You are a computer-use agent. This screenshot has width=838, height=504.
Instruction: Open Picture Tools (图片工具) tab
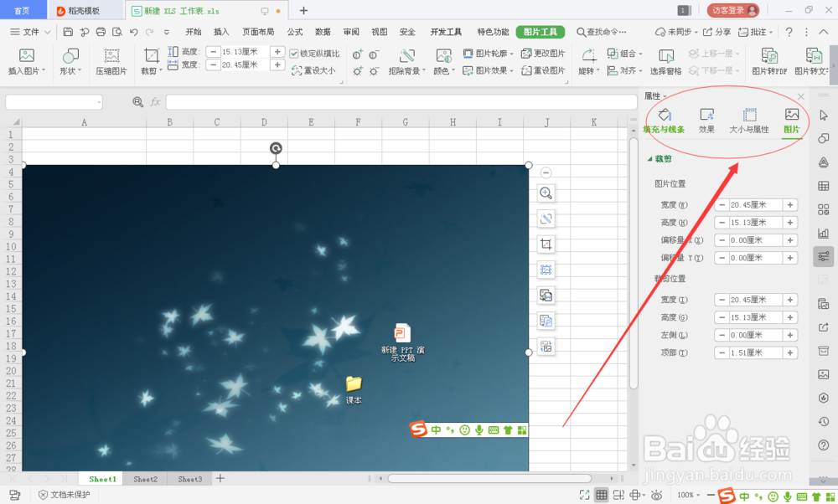point(541,32)
